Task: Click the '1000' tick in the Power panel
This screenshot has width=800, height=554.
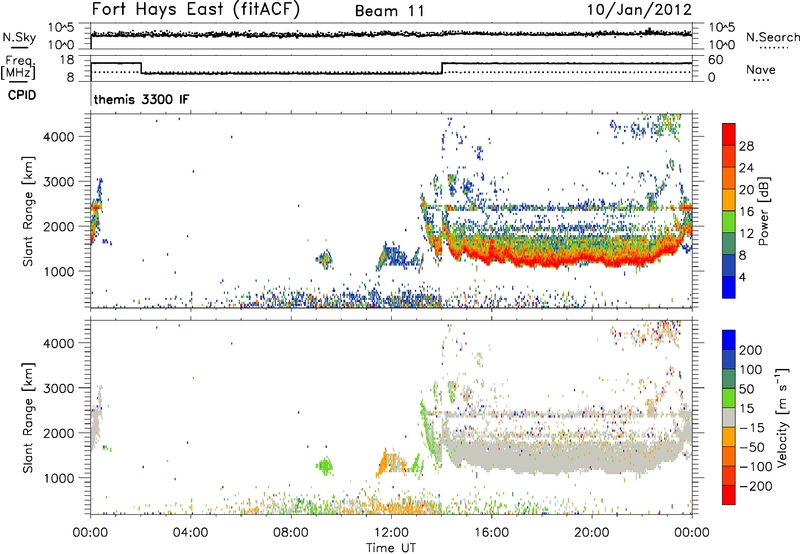Action: click(58, 271)
